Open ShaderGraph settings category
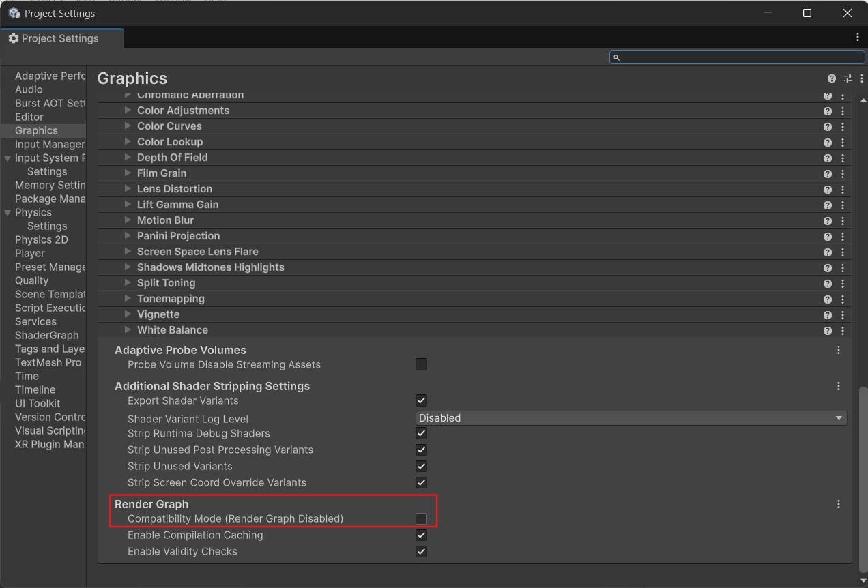 tap(47, 335)
